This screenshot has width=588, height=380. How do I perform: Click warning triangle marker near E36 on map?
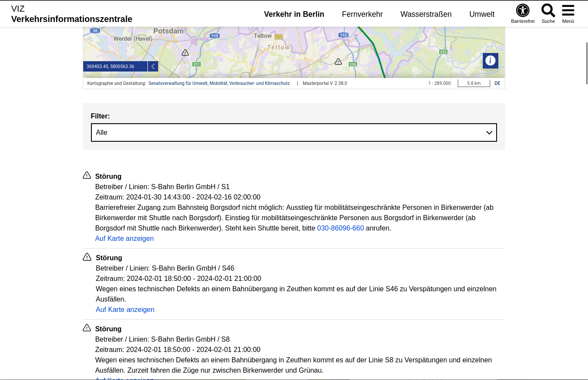pyautogui.click(x=338, y=62)
